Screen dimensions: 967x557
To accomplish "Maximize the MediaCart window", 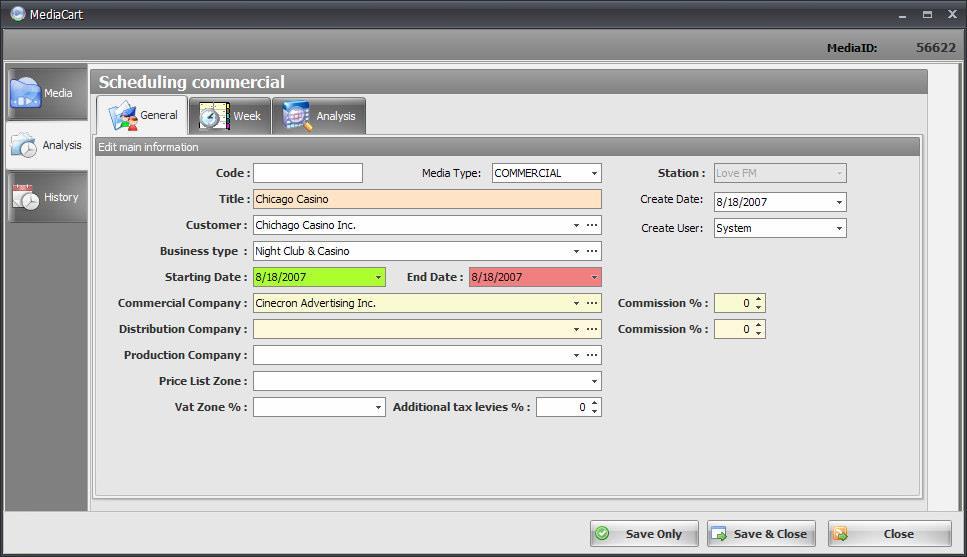I will [927, 14].
